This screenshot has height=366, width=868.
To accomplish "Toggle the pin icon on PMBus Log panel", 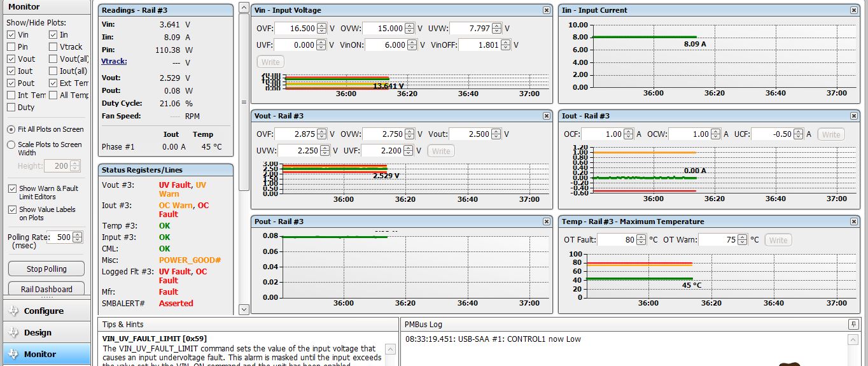I will click(853, 325).
